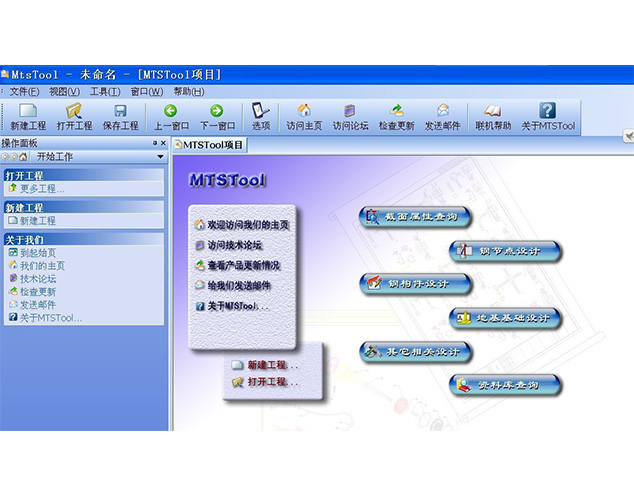The height and width of the screenshot is (495, 634).
Task: Click 关于MTSTool question mark toolbar icon
Action: click(548, 117)
